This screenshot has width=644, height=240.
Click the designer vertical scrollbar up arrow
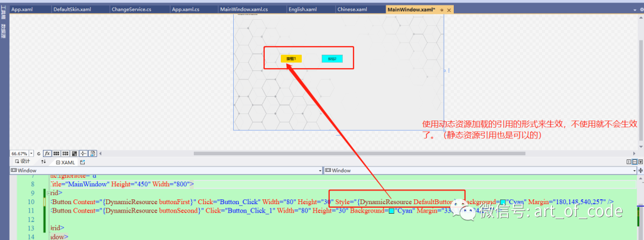click(640, 18)
